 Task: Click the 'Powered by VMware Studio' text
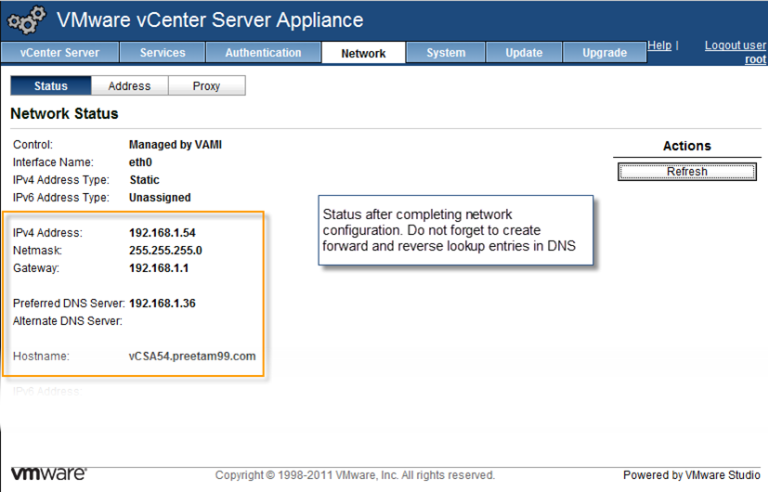point(692,475)
